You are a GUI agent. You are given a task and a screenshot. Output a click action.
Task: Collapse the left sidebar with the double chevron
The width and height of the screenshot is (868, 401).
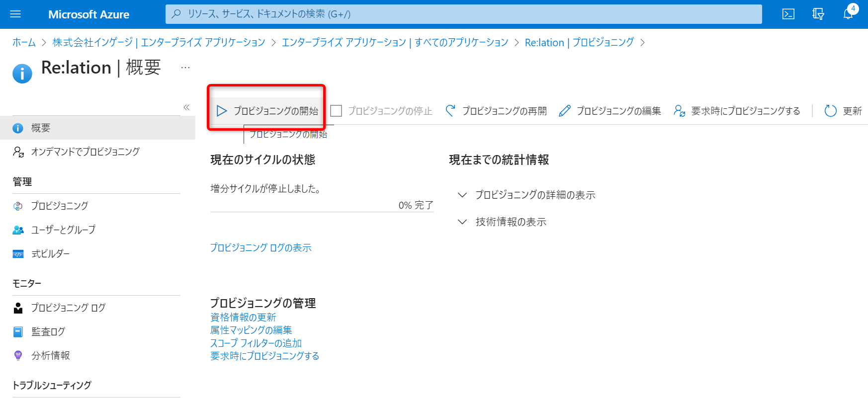point(186,107)
